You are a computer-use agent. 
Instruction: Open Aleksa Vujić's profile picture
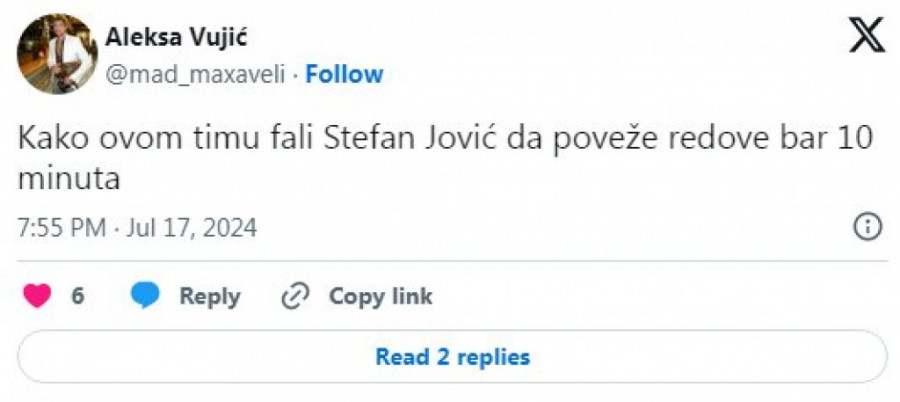tap(56, 56)
